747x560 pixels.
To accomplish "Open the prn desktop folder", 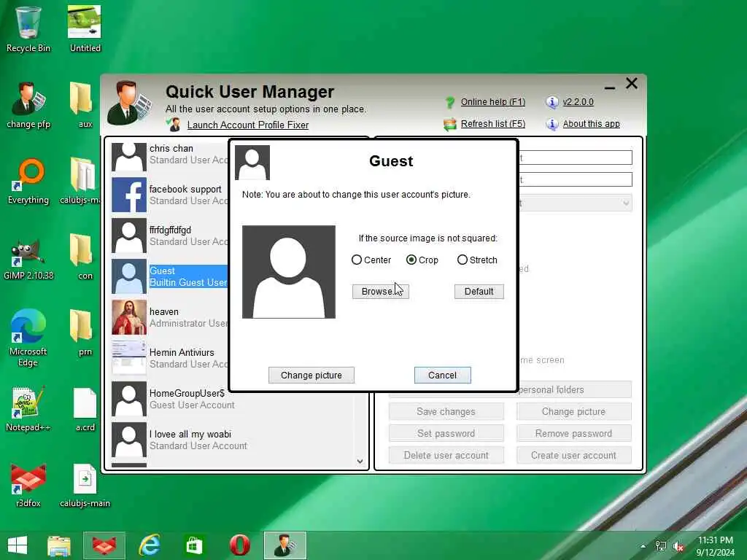I will click(x=81, y=332).
